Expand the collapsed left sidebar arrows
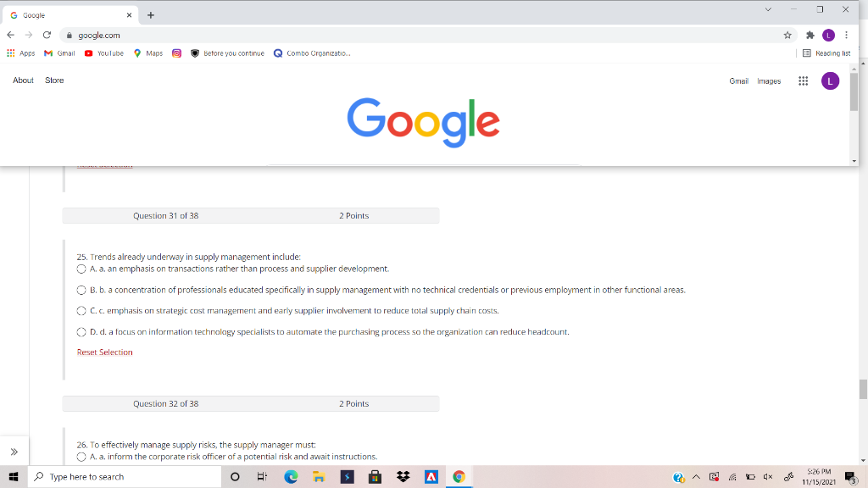The width and height of the screenshot is (868, 488). pyautogui.click(x=14, y=451)
